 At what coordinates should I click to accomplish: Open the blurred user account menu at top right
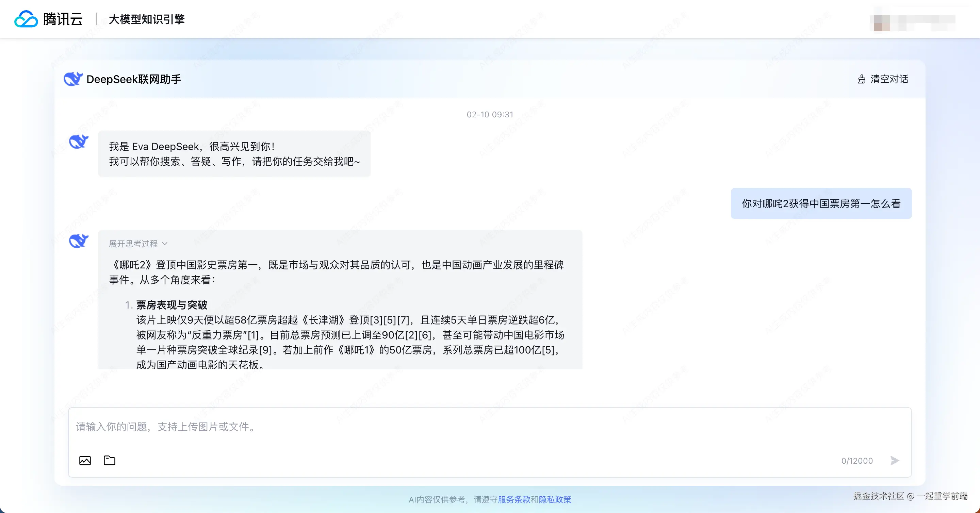click(x=913, y=23)
